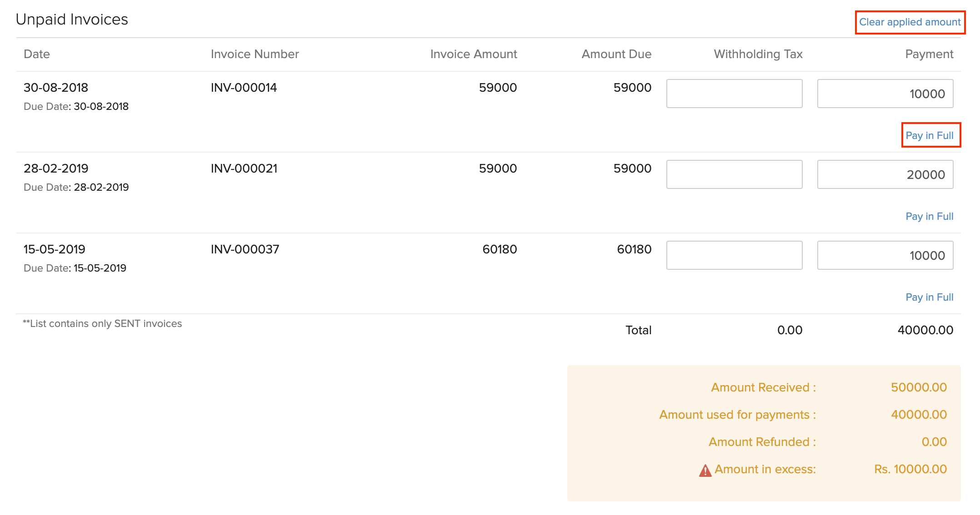
Task: Click the Payment field for INV-000021
Action: (885, 175)
